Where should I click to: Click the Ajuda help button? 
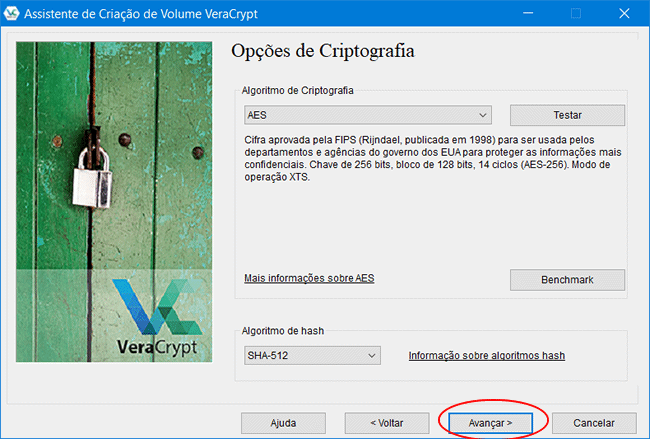tap(283, 422)
